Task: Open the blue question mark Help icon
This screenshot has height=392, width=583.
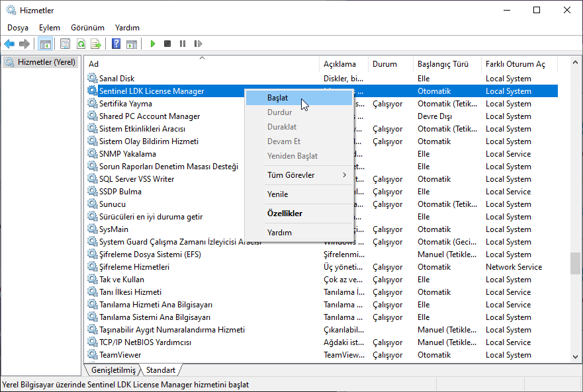Action: (x=116, y=44)
